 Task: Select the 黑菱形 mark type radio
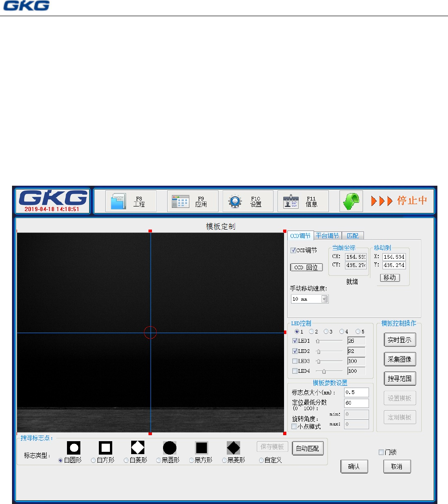(224, 460)
